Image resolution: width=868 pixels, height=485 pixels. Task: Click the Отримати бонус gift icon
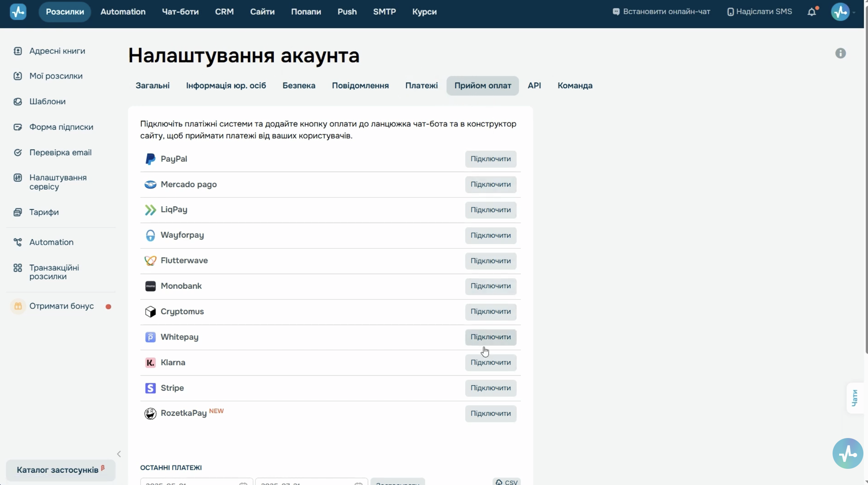click(x=18, y=306)
